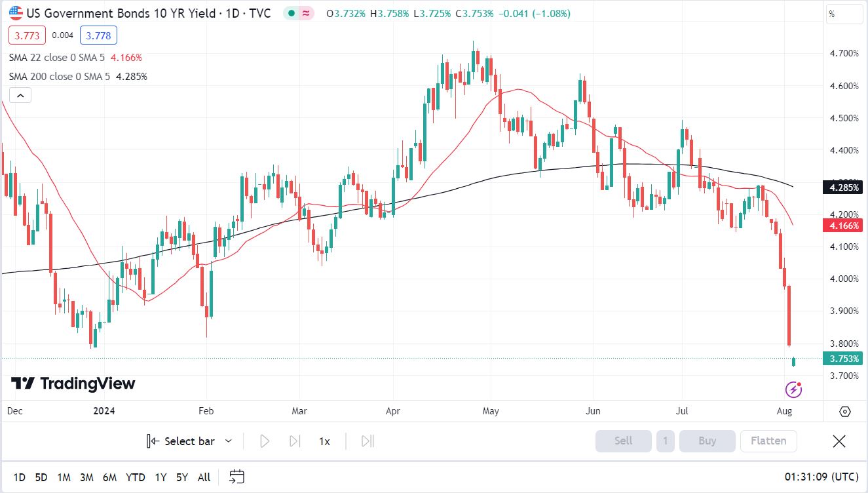Viewport: 868px width, 493px height.
Task: Jump to real-time in replay toolbar
Action: pyautogui.click(x=368, y=441)
